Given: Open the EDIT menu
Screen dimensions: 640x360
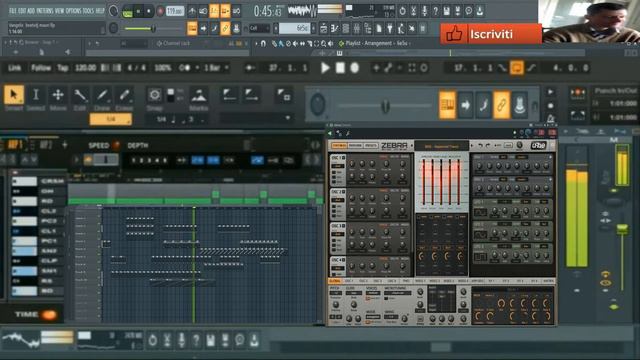Looking at the screenshot, I should pos(22,11).
